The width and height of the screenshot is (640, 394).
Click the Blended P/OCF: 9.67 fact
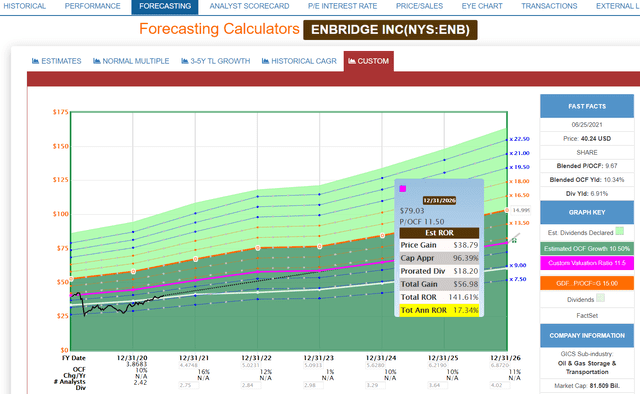click(x=587, y=166)
